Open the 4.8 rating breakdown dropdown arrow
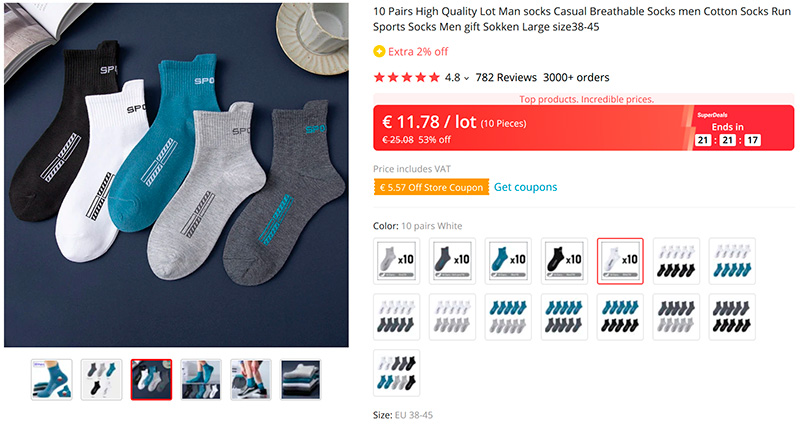The height and width of the screenshot is (425, 800). coord(467,78)
